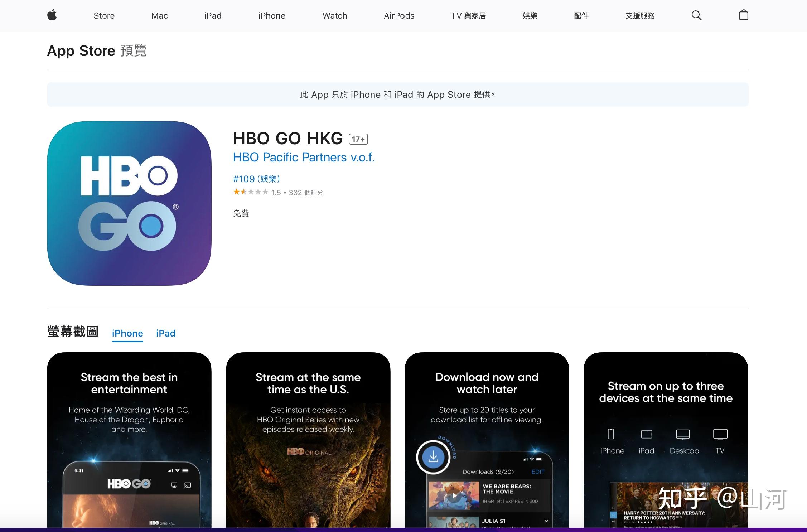Screen dimensions: 807x532
Task: Click the Apple logo in the navigation bar
Action: (52, 15)
